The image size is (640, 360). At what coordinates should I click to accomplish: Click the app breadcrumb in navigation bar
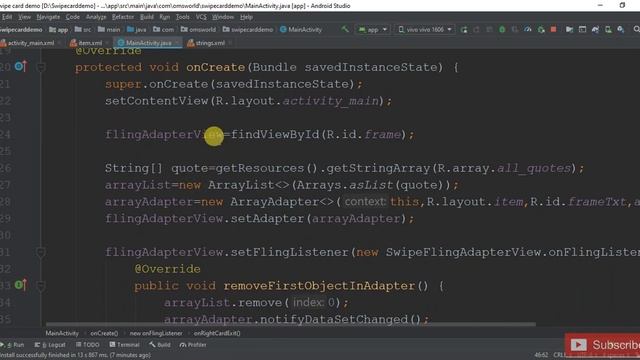click(x=58, y=29)
